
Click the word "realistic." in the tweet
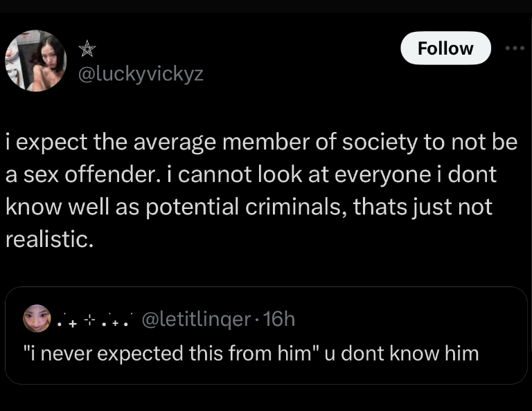pos(48,239)
